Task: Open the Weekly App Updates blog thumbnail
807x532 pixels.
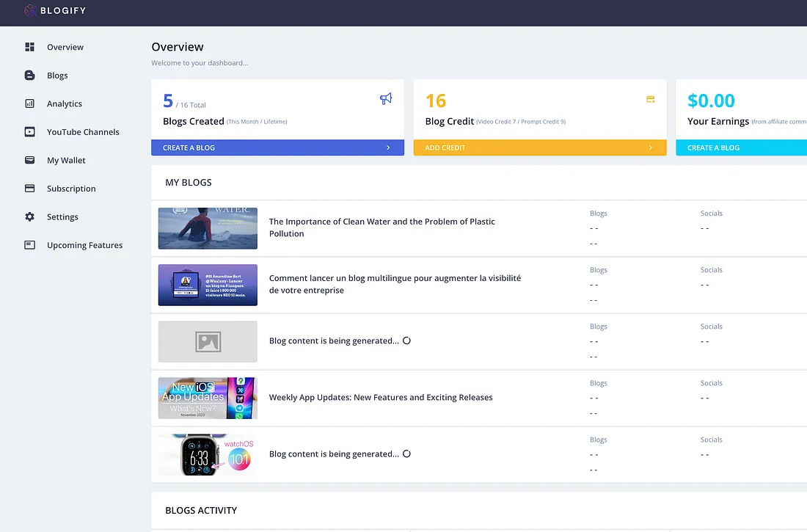Action: (x=208, y=398)
